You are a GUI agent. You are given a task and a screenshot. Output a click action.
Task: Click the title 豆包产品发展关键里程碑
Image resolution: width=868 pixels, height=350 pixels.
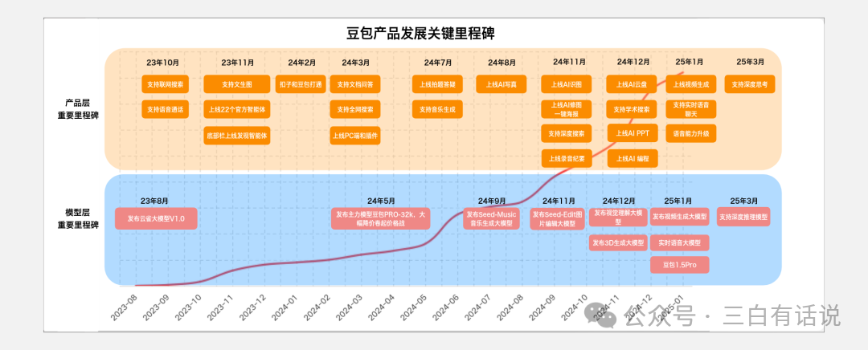pyautogui.click(x=420, y=34)
